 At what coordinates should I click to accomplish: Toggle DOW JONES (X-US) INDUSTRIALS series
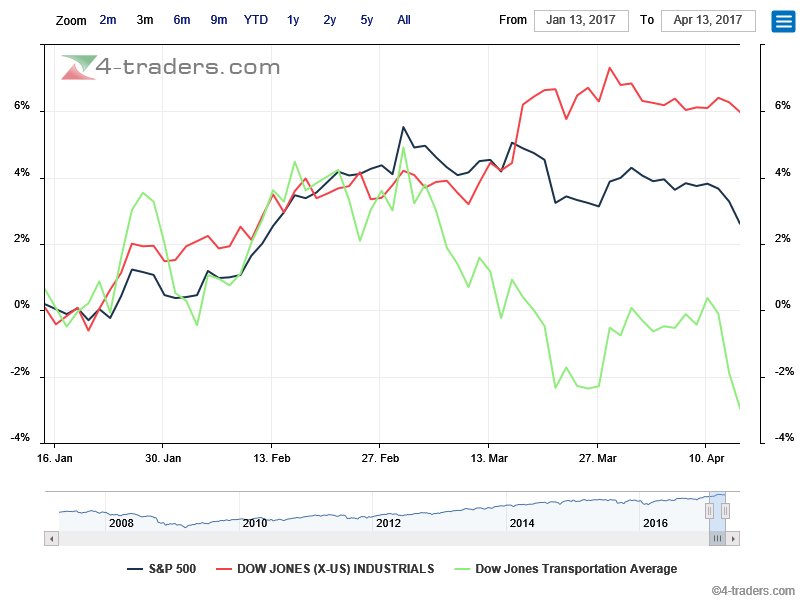tap(325, 569)
